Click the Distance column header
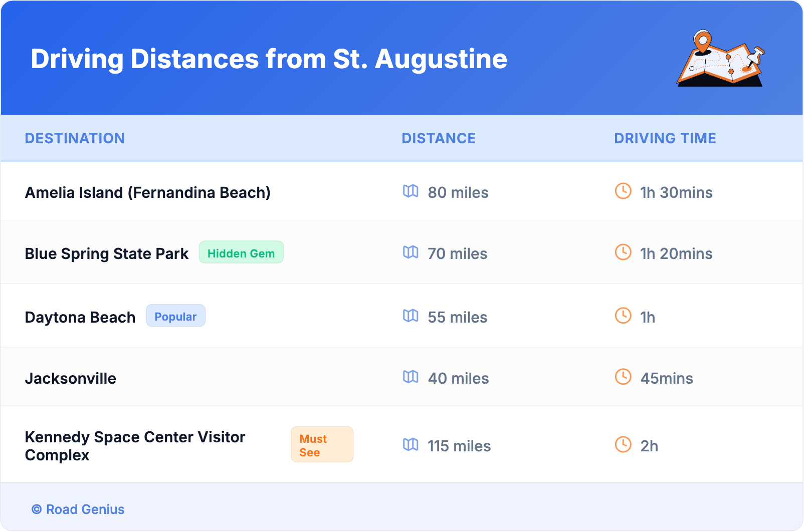 coord(439,138)
